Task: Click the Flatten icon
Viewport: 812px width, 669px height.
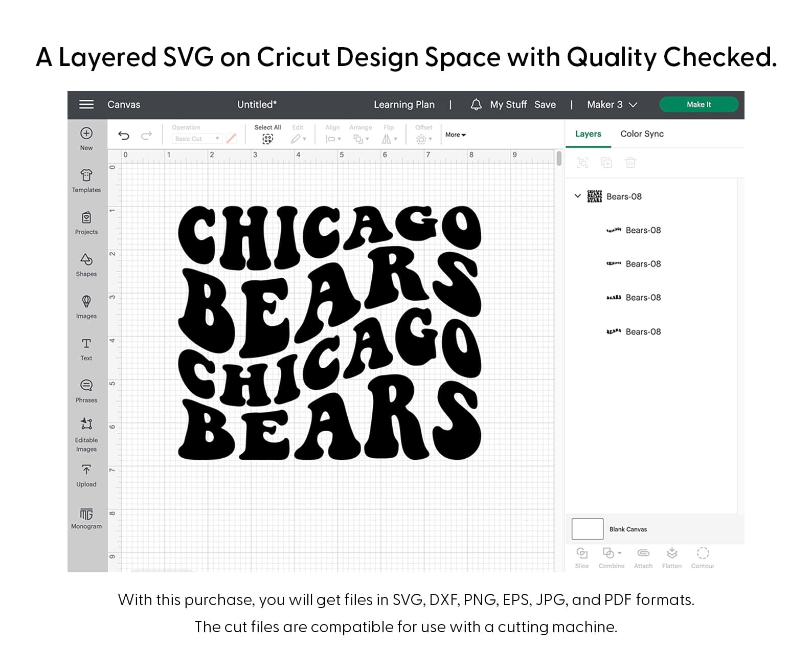Action: 672,553
